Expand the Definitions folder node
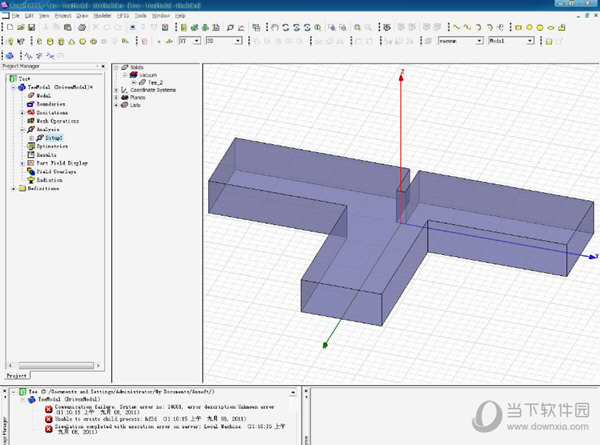The image size is (600, 445). tap(13, 188)
